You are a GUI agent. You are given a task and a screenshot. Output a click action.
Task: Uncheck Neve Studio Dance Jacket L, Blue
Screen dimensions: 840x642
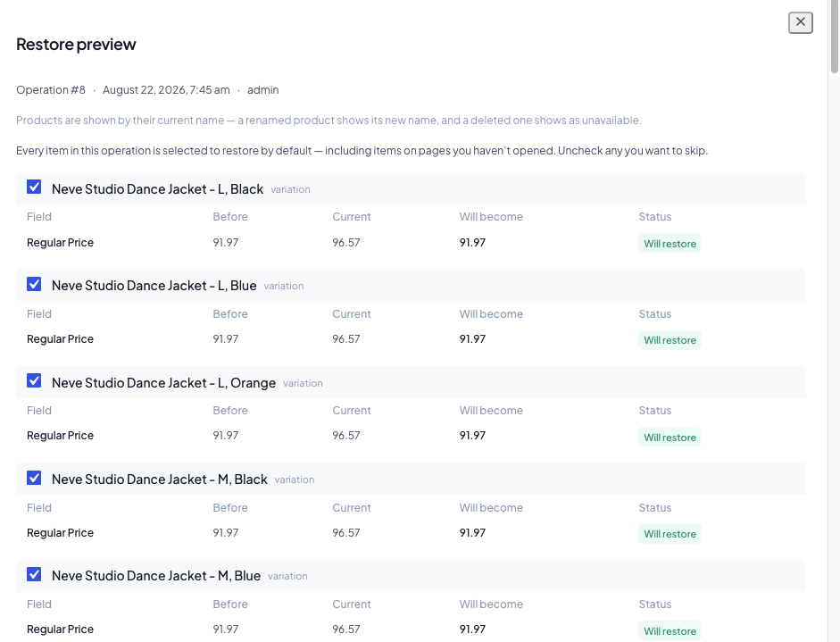(x=34, y=284)
